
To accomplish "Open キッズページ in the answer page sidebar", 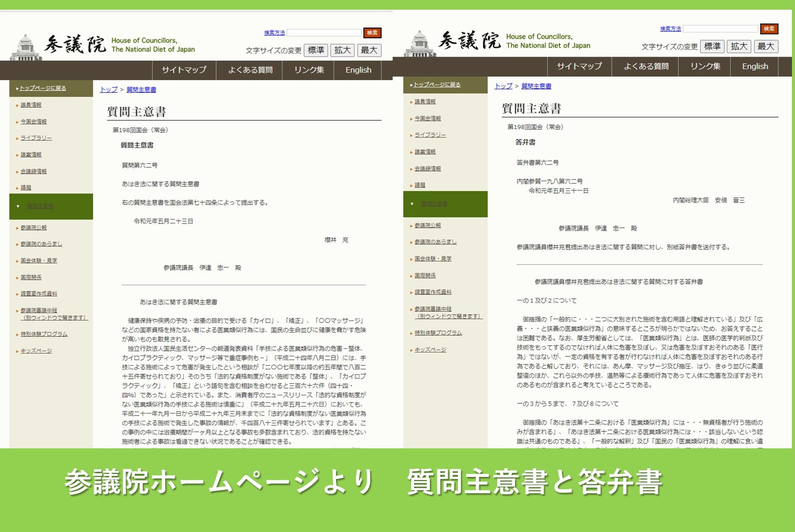I will tap(430, 349).
